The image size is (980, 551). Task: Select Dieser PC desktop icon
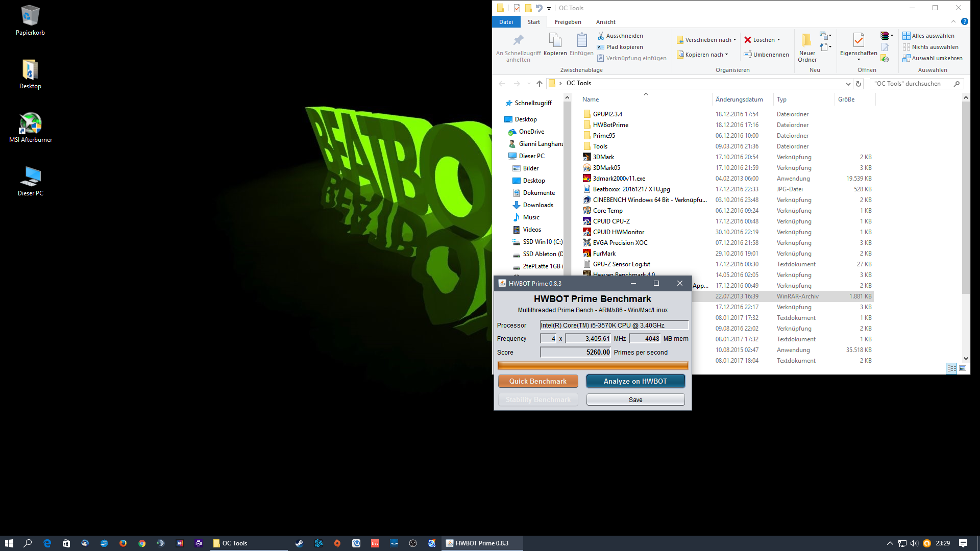click(x=31, y=181)
